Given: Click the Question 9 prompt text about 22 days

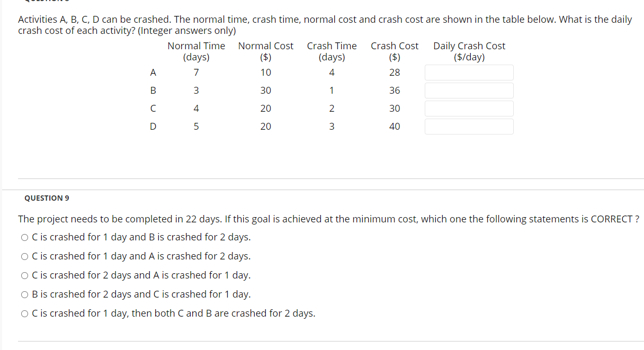Looking at the screenshot, I should [328, 219].
